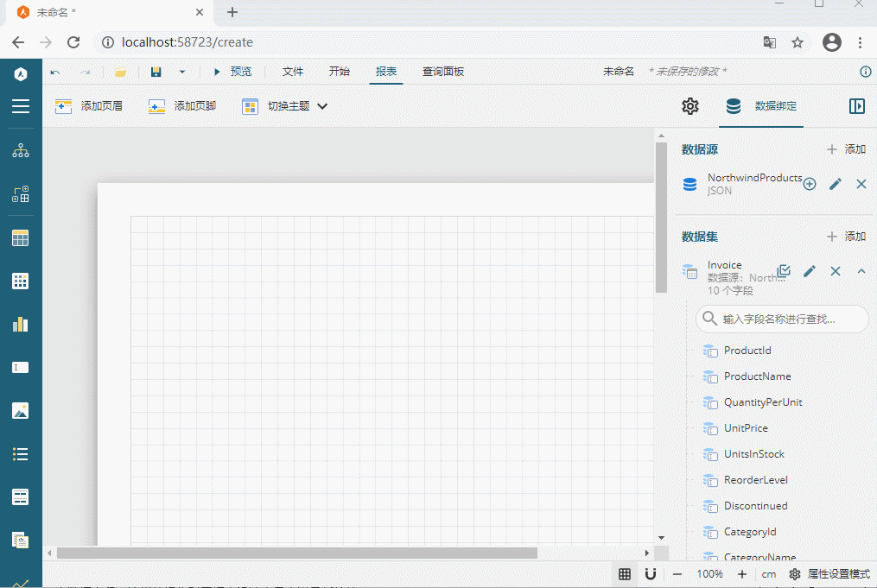
Task: Insert a bar chart from sidebar
Action: [21, 324]
